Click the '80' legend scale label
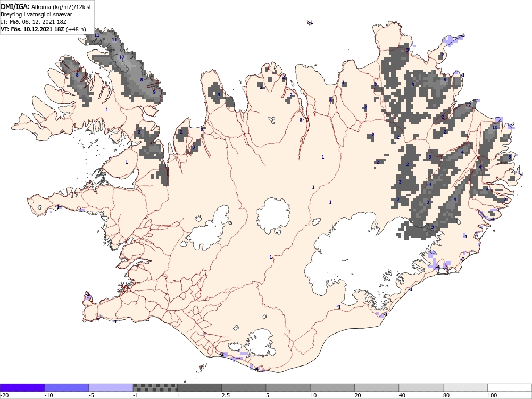The height and width of the screenshot is (399, 532). (446, 395)
